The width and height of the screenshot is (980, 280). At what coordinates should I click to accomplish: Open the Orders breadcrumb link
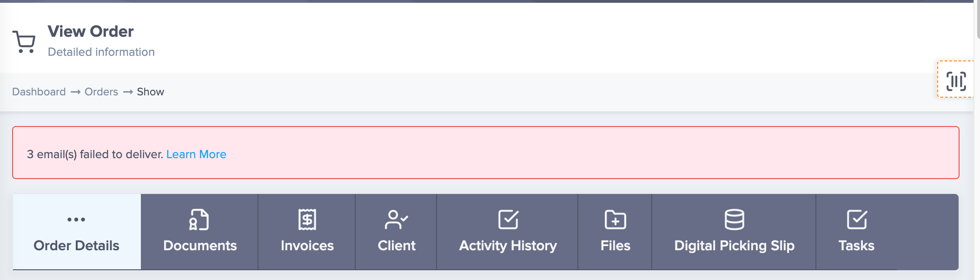tap(101, 92)
